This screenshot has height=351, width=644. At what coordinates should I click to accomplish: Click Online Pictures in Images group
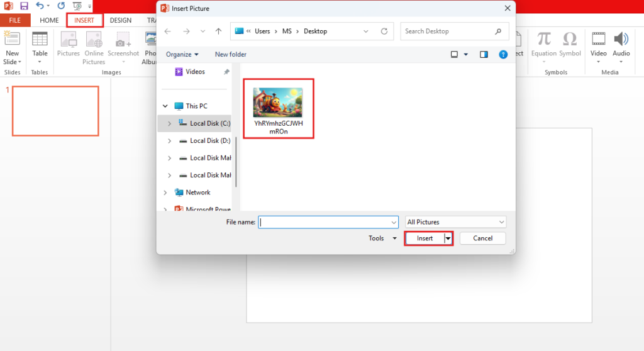coord(94,48)
